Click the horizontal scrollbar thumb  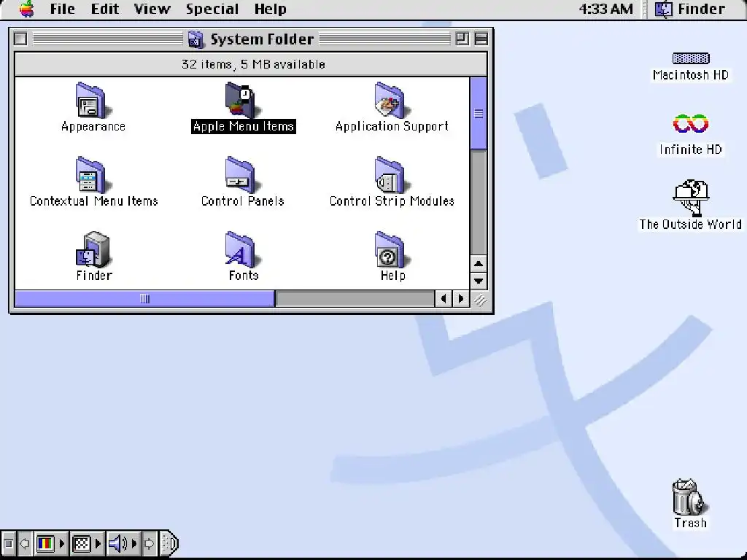[145, 298]
